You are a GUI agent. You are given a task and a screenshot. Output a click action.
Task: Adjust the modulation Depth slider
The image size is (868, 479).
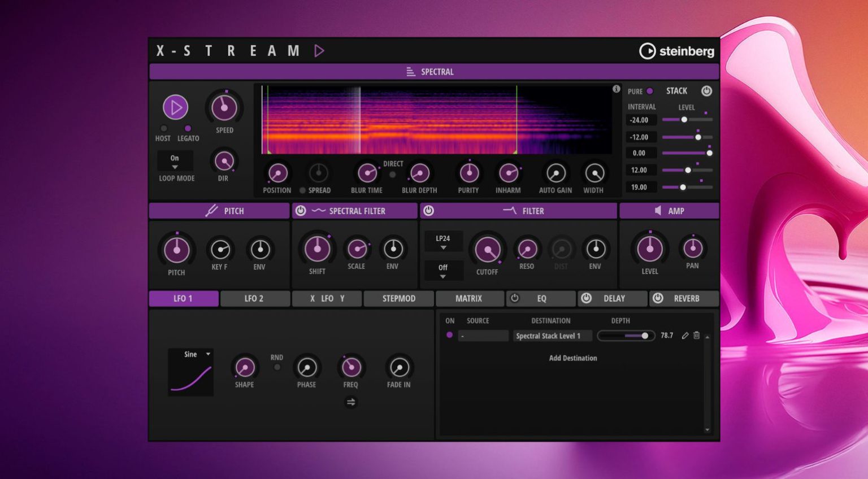[x=626, y=336]
